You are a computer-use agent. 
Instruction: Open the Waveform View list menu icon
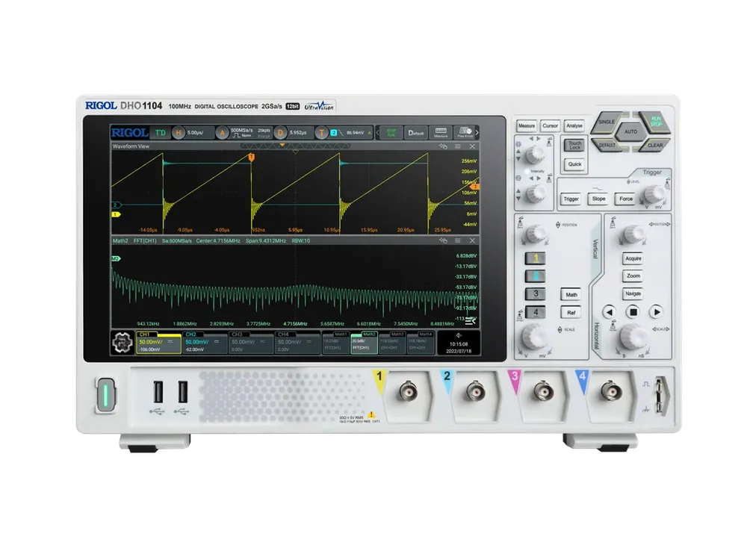457,146
